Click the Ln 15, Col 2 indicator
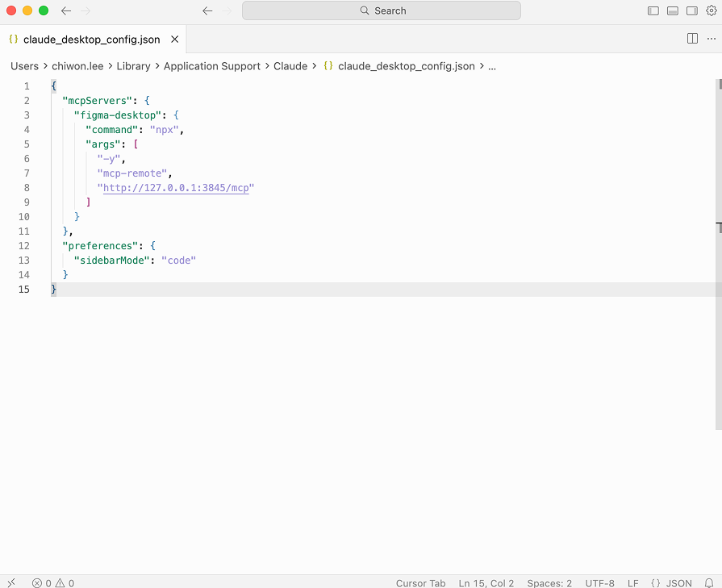722x588 pixels. coord(486,582)
